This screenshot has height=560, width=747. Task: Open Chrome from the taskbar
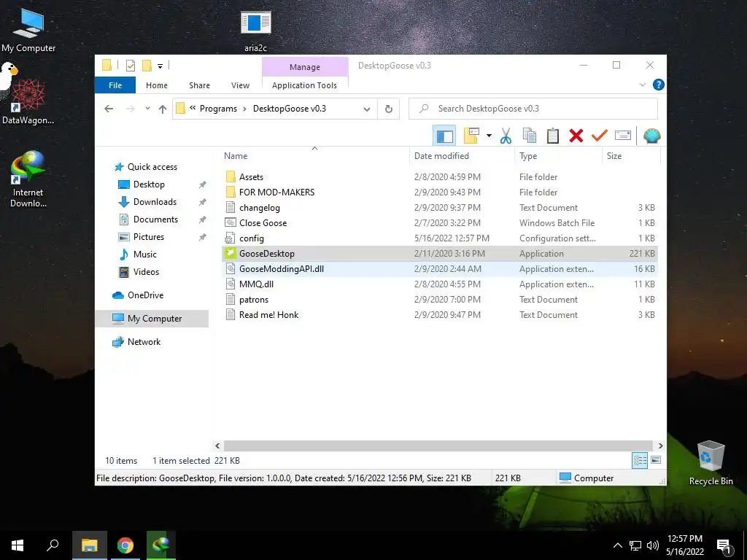pos(125,545)
